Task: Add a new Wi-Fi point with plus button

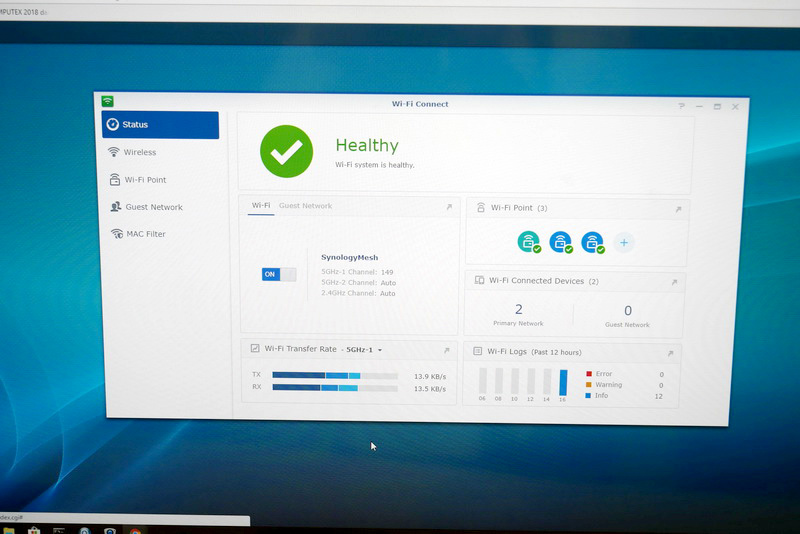Action: [623, 243]
